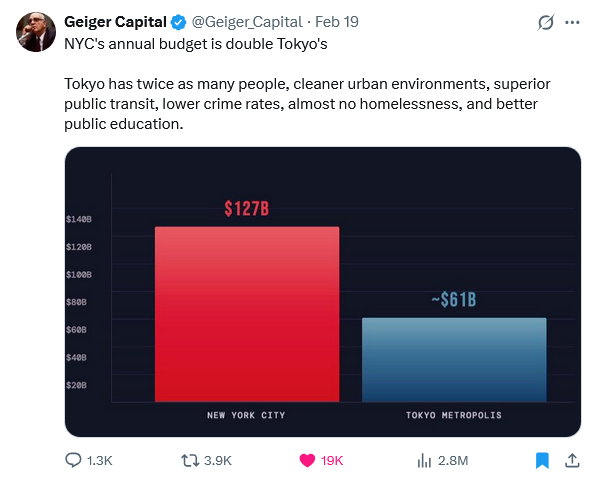This screenshot has width=598, height=482.
Task: Click the blue Tokyo Metropolis bar
Action: click(x=454, y=360)
